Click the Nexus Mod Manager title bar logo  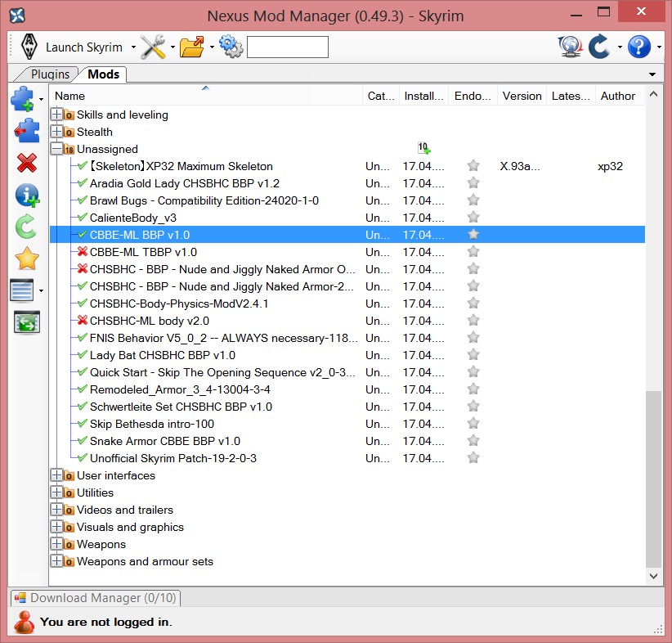(x=17, y=16)
